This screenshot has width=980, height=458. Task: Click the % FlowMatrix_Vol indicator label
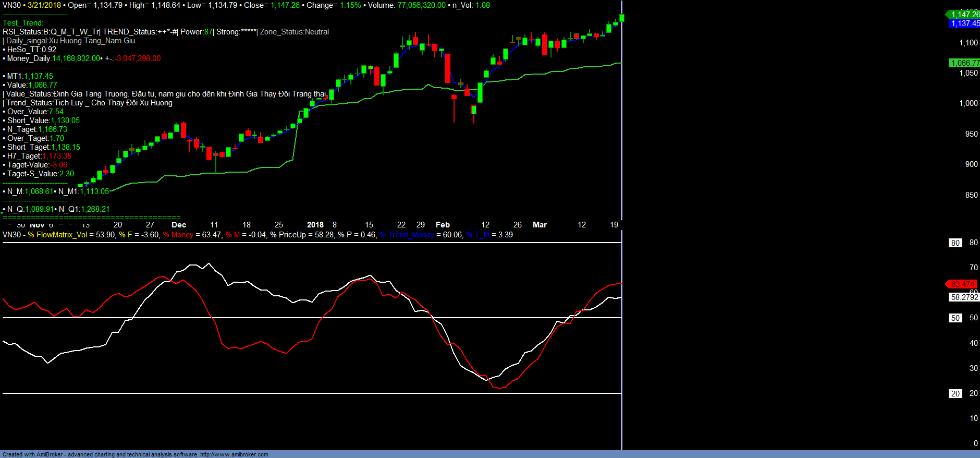coord(57,235)
